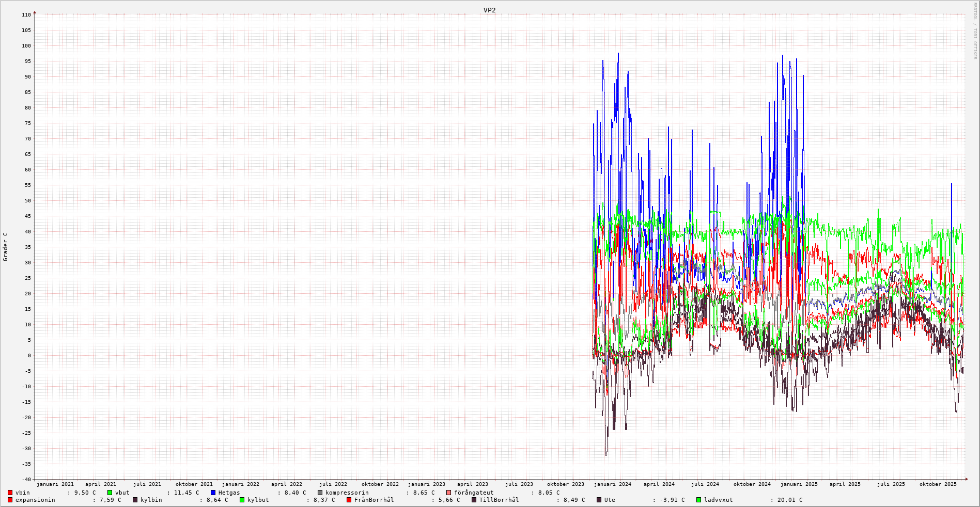The image size is (980, 507).
Task: Click the gray kompressorin legend swatch
Action: point(320,493)
